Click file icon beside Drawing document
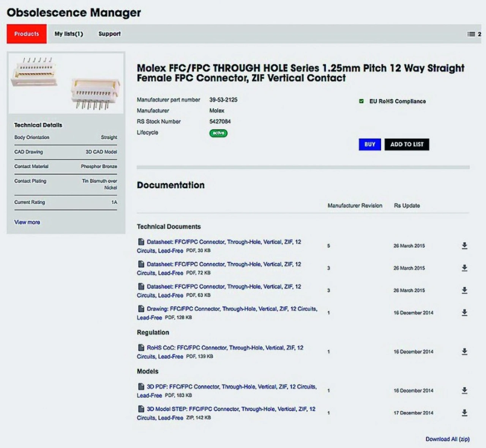The image size is (486, 448). point(141,309)
